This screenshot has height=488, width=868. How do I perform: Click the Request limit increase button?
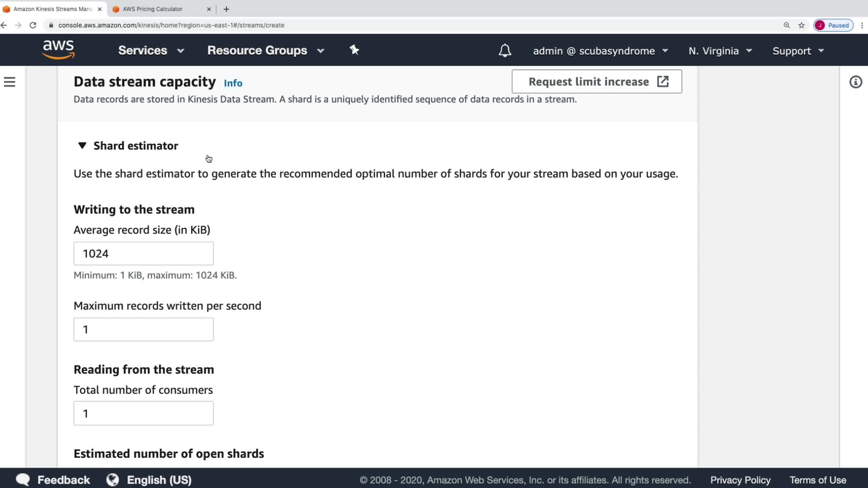(597, 82)
